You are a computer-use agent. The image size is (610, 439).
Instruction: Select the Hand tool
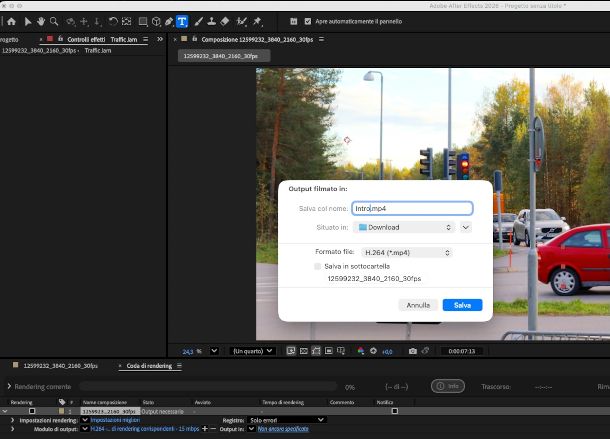pyautogui.click(x=41, y=21)
